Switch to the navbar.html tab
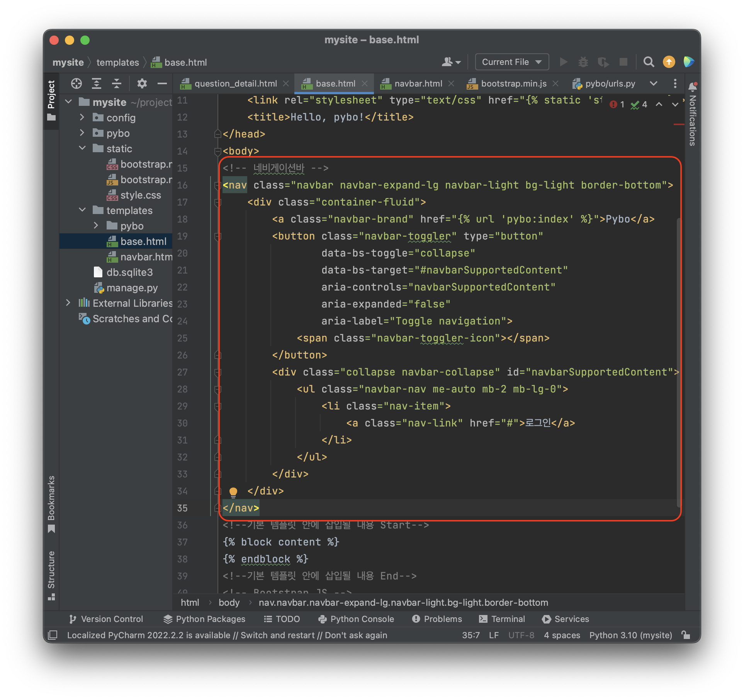744x700 pixels. point(418,83)
